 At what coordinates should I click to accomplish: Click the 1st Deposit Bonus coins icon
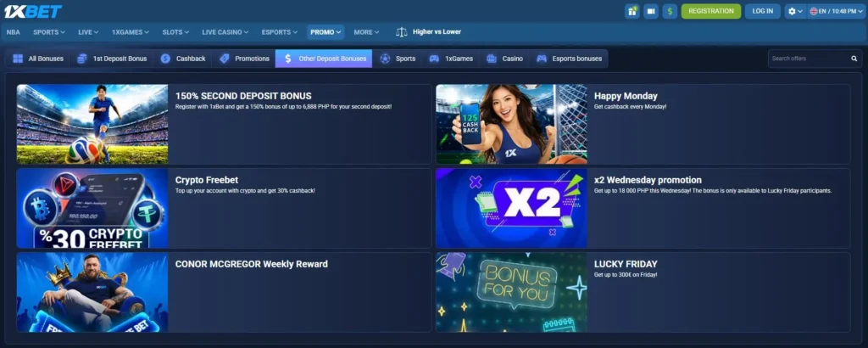pyautogui.click(x=82, y=59)
